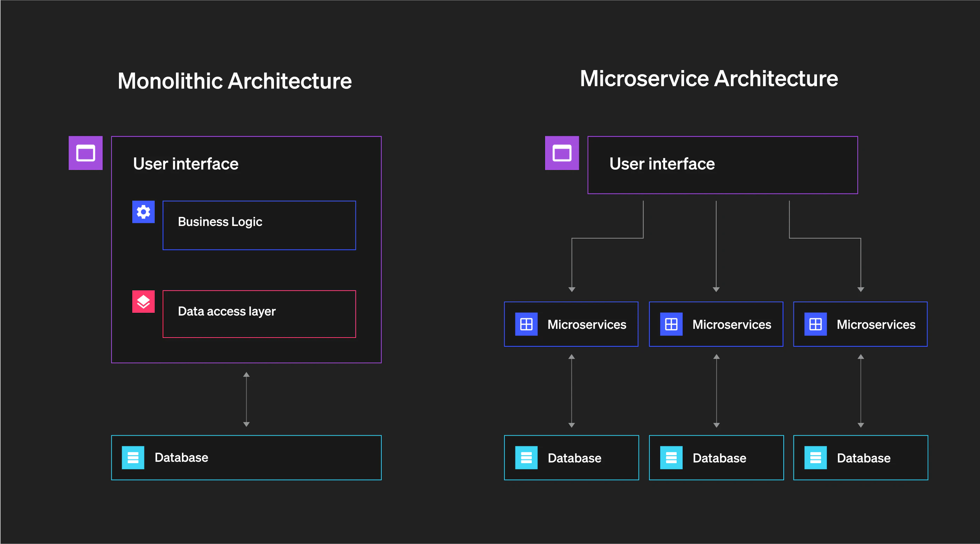Click the double-headed arrow above the monolithic Database

click(x=246, y=400)
